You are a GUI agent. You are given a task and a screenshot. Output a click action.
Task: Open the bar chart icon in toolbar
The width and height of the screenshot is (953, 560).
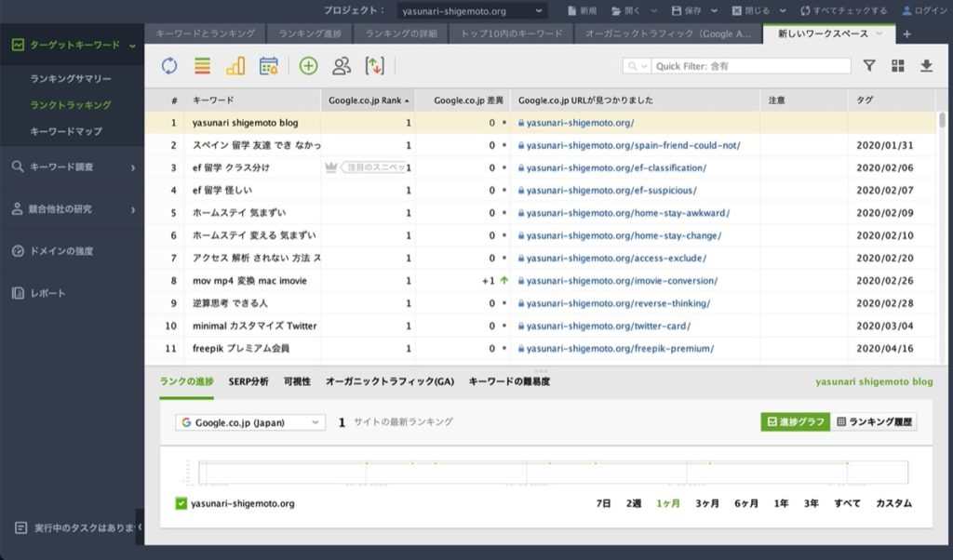point(235,66)
